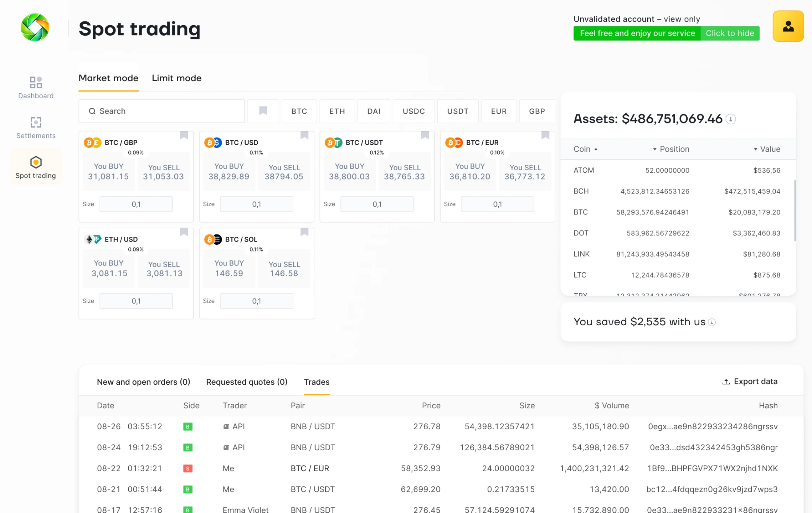Click the Search pairs input field

pyautogui.click(x=161, y=111)
